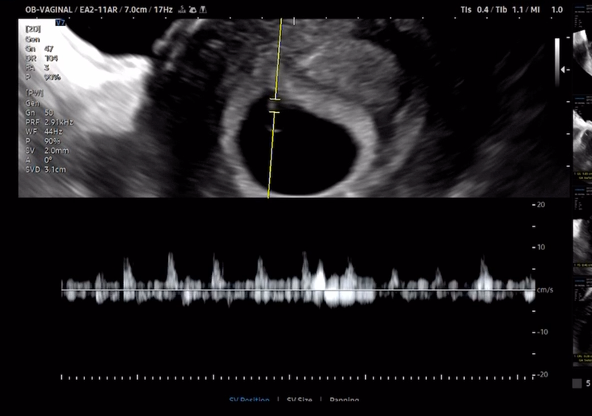592x416 pixels.
Task: Click the PRF 2.91kHz parameter
Action: [49, 122]
